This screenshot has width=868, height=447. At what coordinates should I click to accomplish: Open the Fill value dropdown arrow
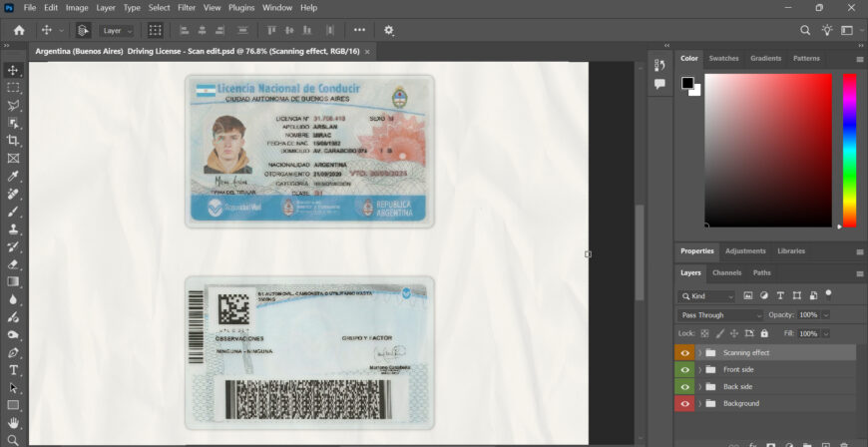(825, 334)
